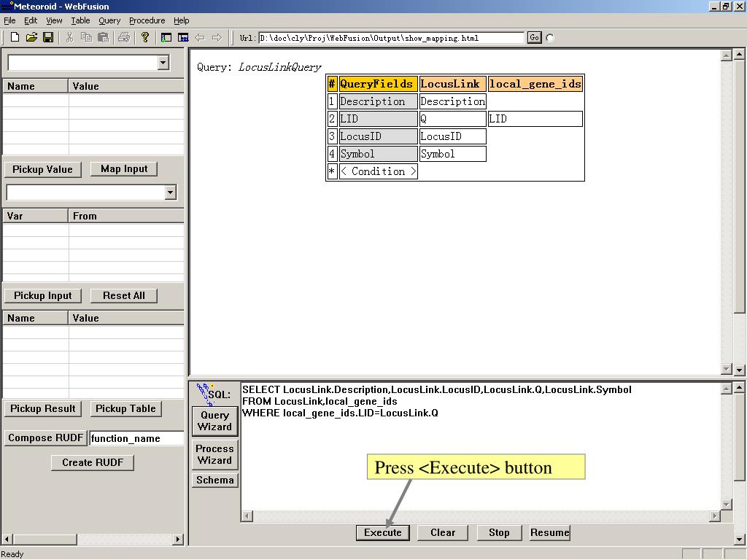Toggle the left panel view icon
This screenshot has width=747, height=560.
pyautogui.click(x=166, y=37)
